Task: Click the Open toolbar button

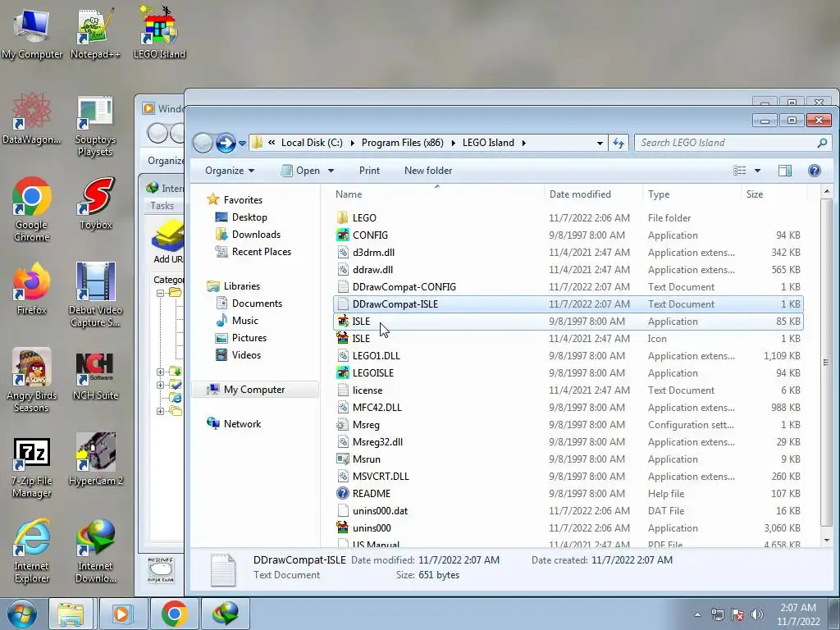Action: coord(301,171)
